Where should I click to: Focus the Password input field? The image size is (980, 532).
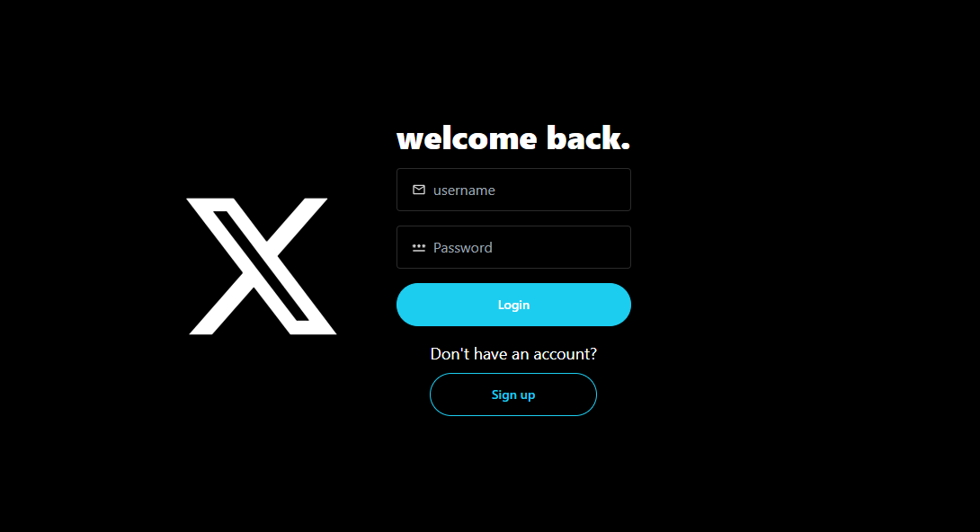pos(513,247)
